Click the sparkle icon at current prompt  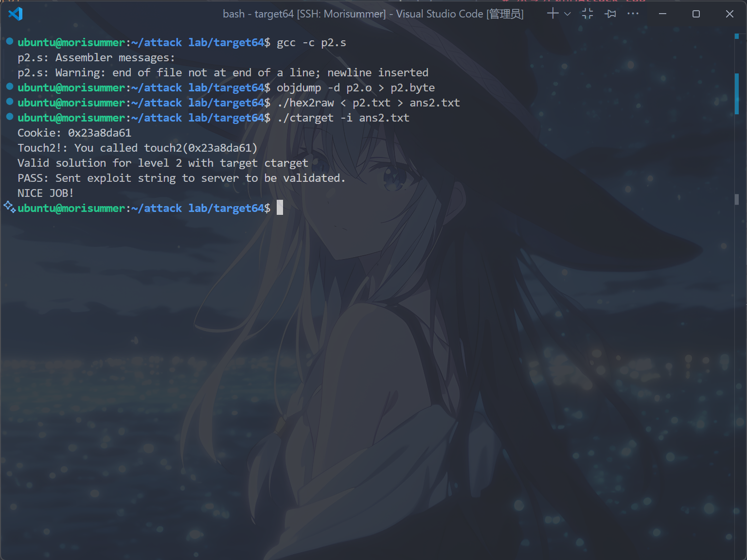(x=9, y=207)
